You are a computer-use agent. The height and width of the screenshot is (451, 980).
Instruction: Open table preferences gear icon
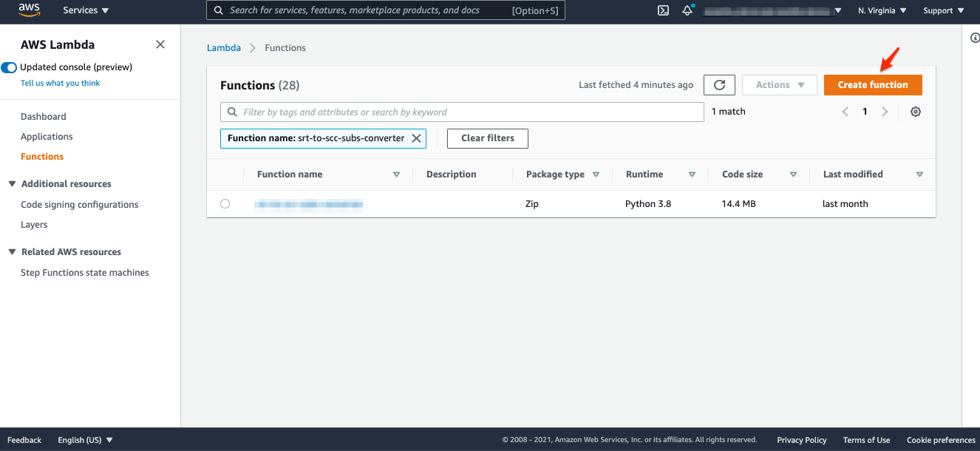[916, 112]
